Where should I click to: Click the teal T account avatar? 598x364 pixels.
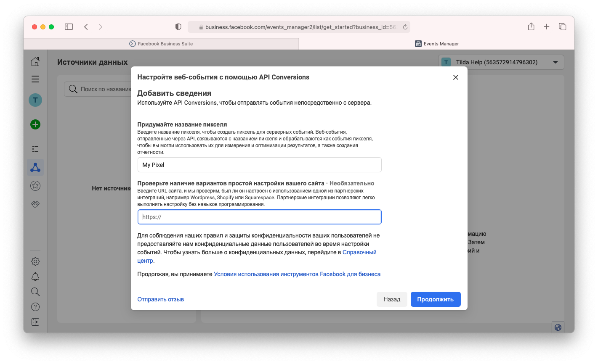tap(35, 100)
